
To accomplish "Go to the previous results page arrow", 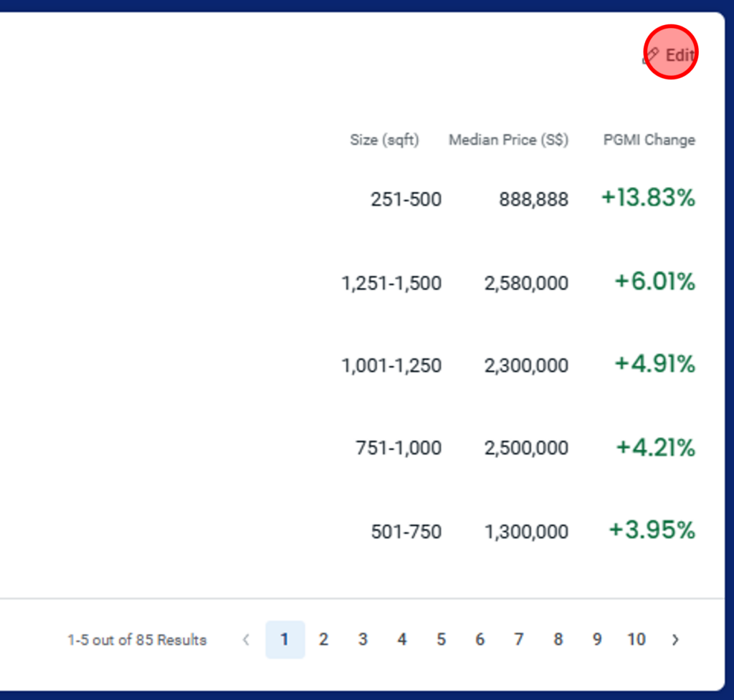I will [x=247, y=640].
